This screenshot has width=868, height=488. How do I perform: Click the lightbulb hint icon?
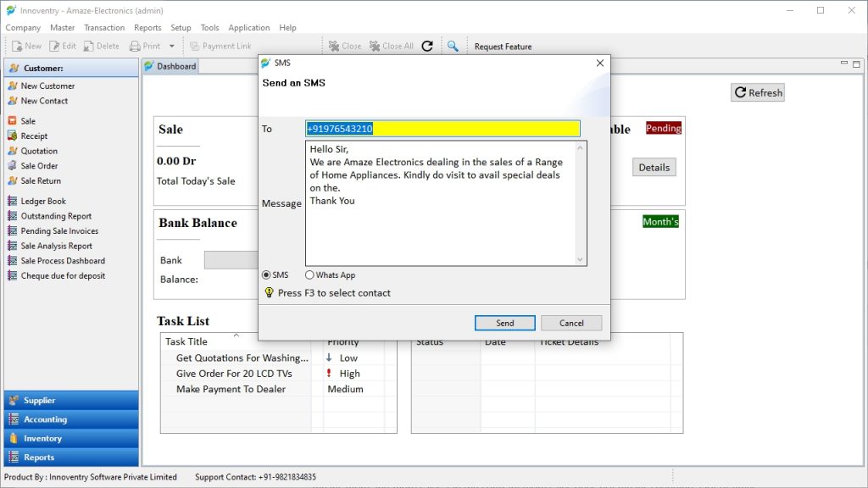click(269, 292)
